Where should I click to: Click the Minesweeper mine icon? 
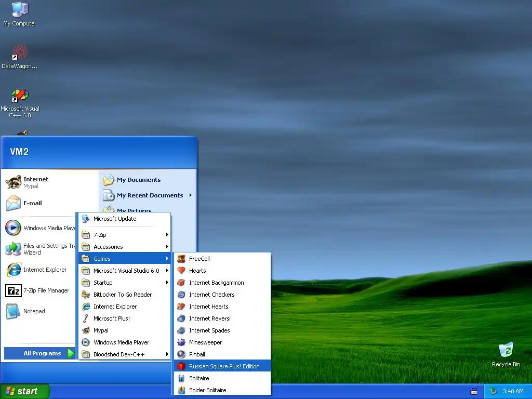click(x=181, y=342)
